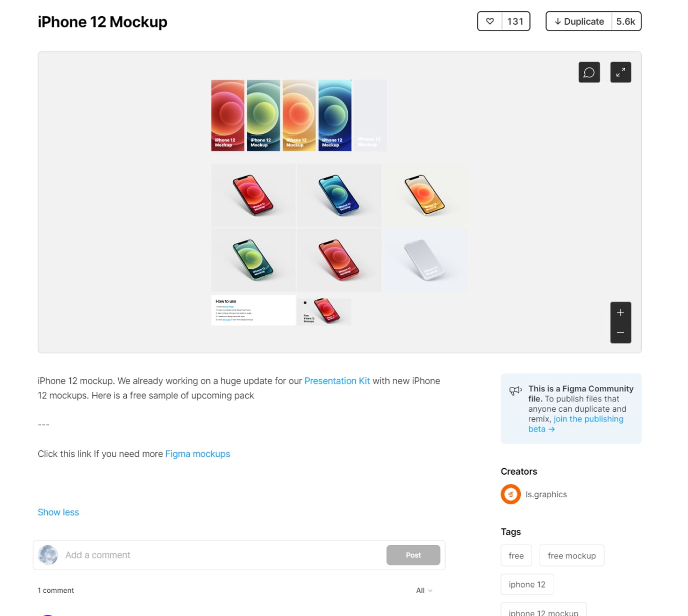Select the iphone 12 tag
Screen dimensions: 688x616
pos(527,584)
